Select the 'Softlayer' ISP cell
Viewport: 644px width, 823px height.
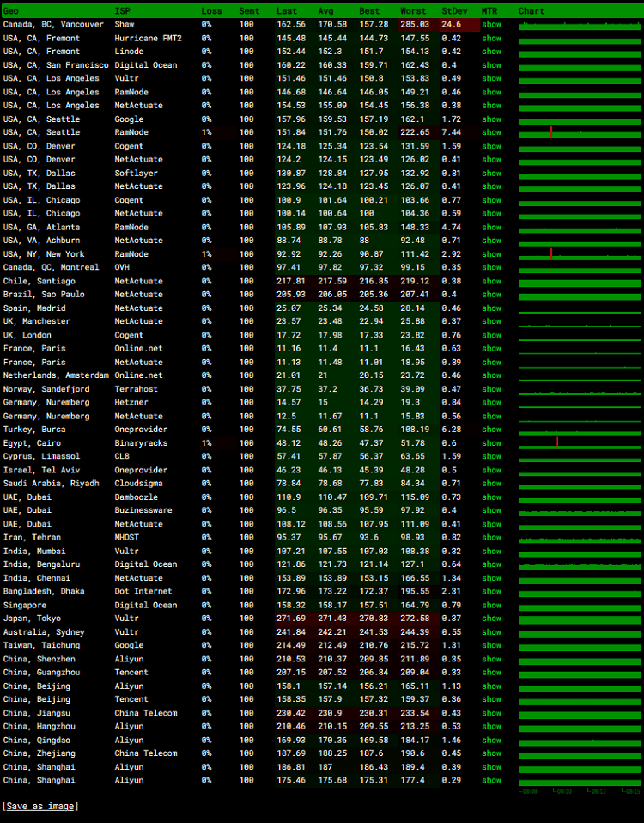point(136,173)
